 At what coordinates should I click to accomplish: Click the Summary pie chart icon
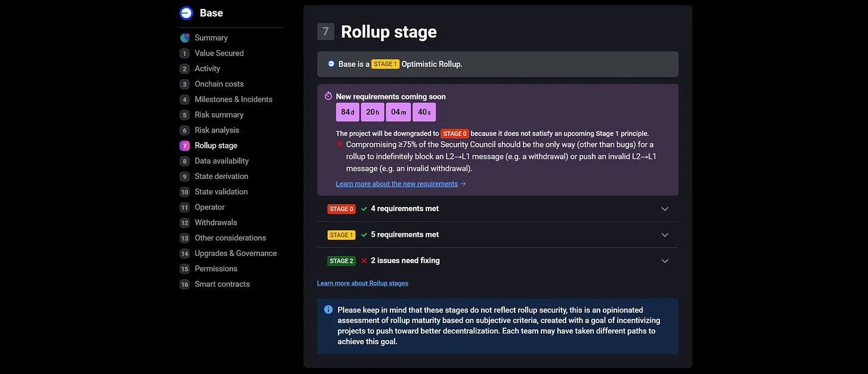click(185, 38)
